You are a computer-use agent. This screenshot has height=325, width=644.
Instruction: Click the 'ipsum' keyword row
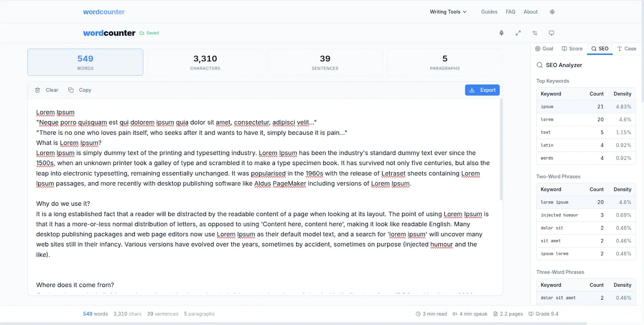coord(586,107)
